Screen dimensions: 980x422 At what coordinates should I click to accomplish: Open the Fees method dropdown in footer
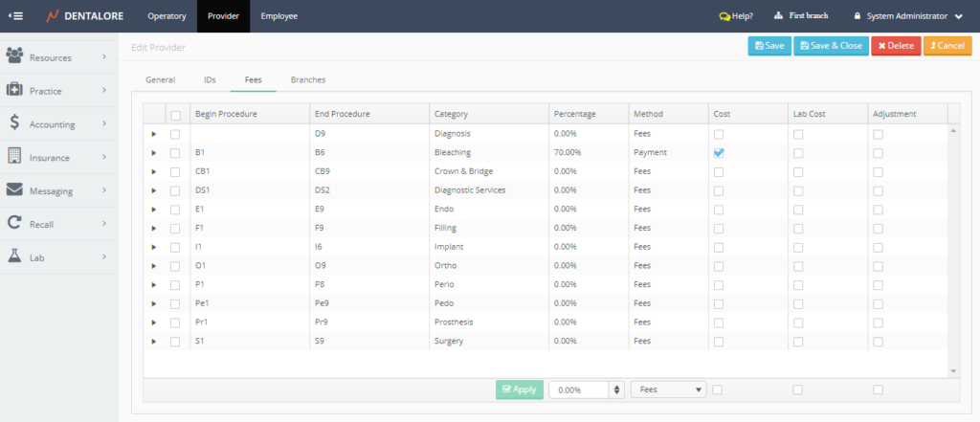(668, 389)
